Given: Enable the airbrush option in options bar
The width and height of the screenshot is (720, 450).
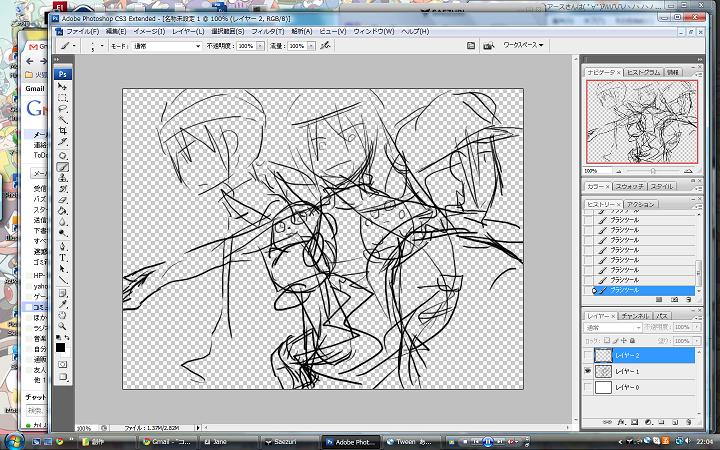Looking at the screenshot, I should [325, 46].
